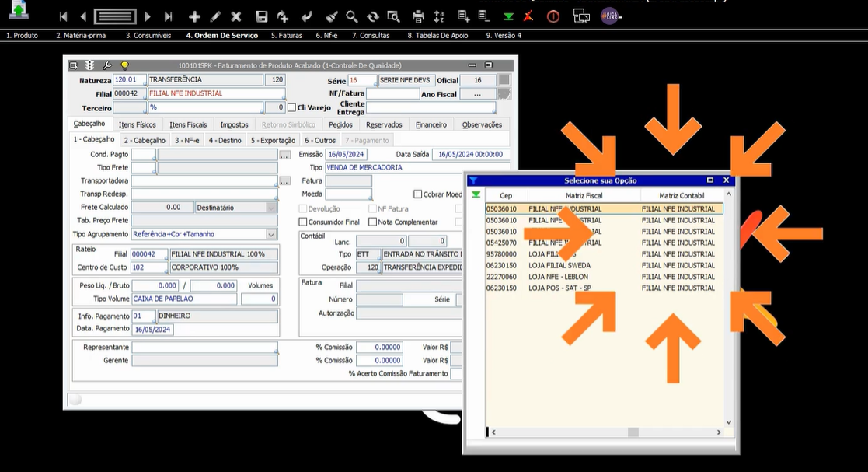Select the LOJA NFE - LEBLON row
This screenshot has width=868, height=472.
pyautogui.click(x=558, y=277)
